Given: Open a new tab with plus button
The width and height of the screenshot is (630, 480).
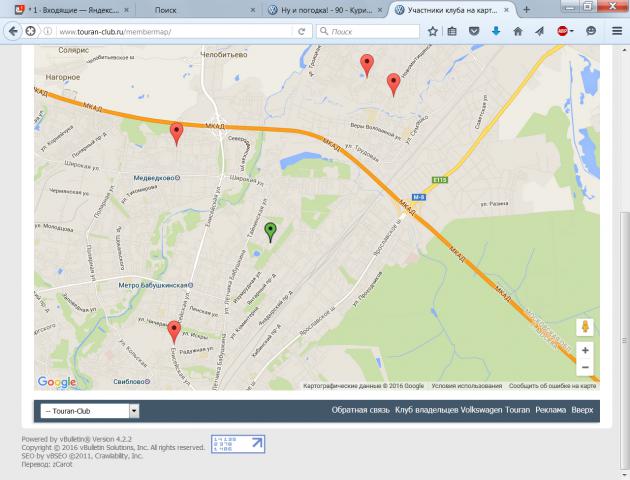Looking at the screenshot, I should 526,10.
